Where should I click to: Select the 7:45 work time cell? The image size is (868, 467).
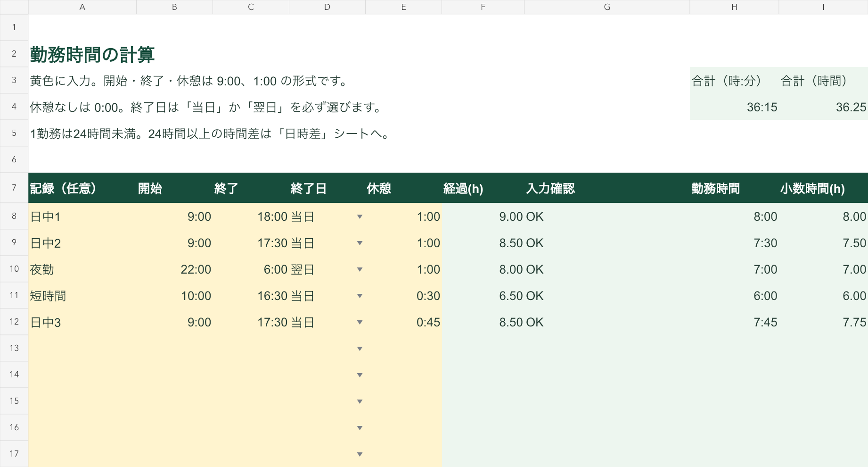734,322
